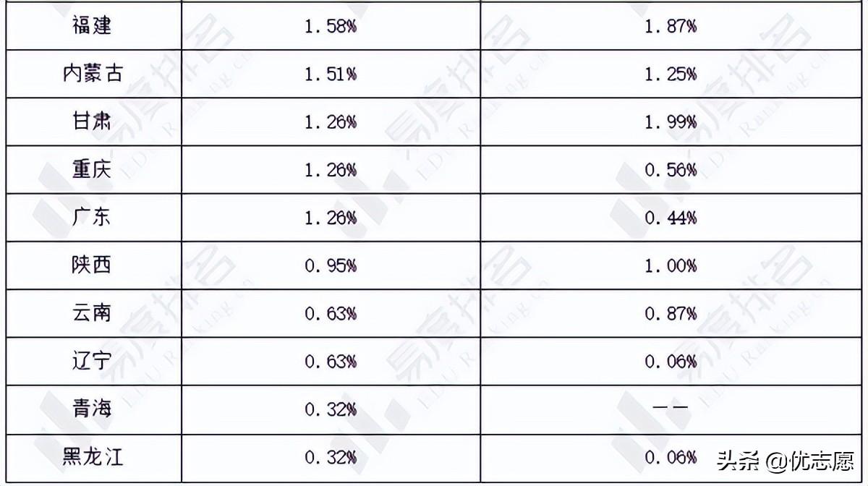Click the 头条 @优志愿 watermark text
The image size is (868, 486).
783,459
